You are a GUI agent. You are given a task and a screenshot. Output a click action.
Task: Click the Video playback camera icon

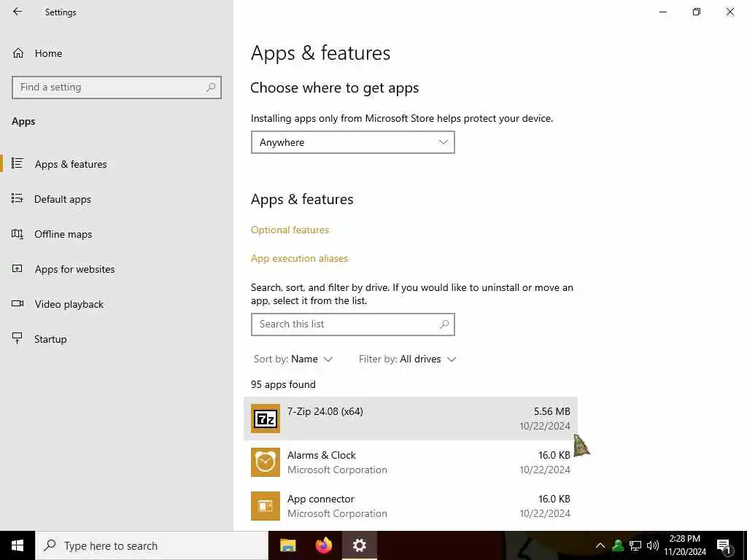click(x=18, y=303)
